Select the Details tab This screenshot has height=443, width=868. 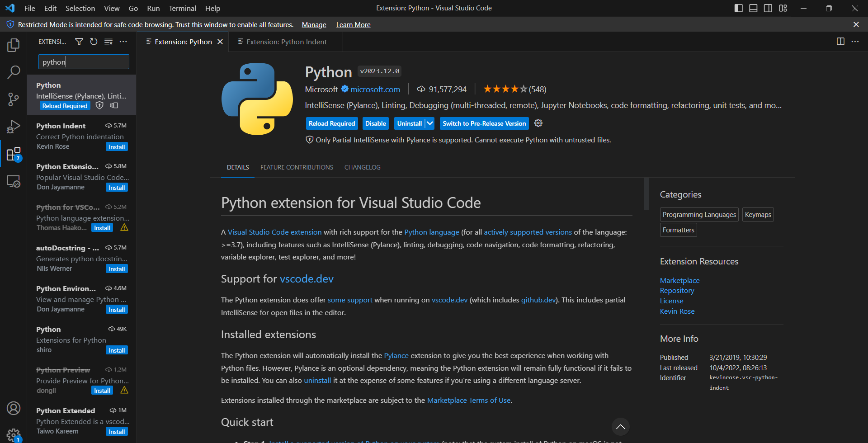pyautogui.click(x=238, y=167)
